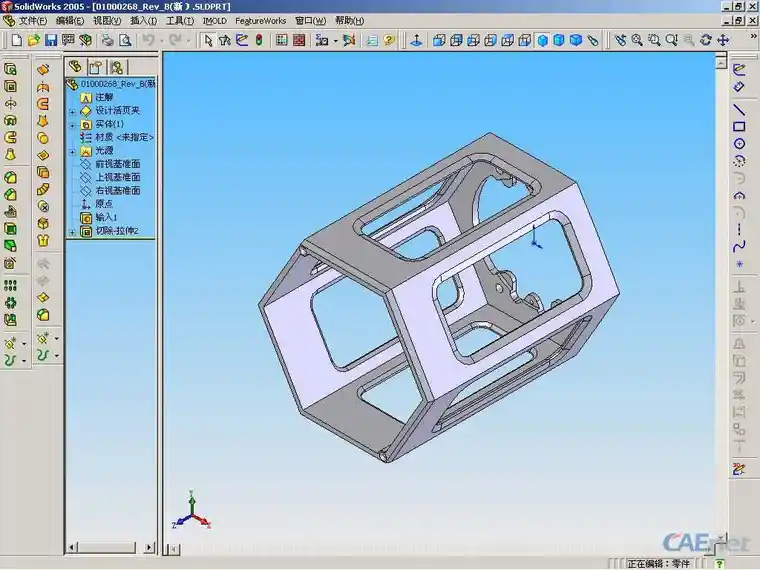Open dropdown arrow beside the sigma table icon
760x570 pixels.
click(335, 41)
